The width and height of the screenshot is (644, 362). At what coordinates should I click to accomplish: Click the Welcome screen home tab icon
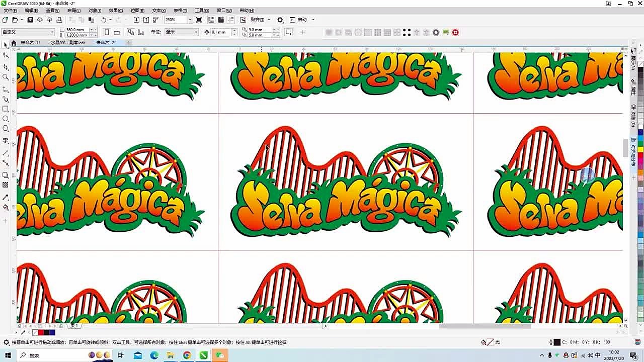point(14,43)
